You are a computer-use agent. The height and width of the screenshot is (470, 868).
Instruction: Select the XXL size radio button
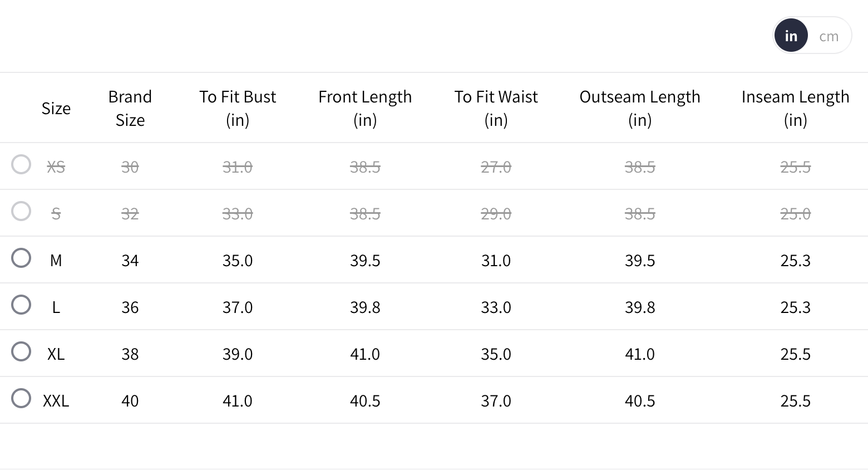coord(21,399)
